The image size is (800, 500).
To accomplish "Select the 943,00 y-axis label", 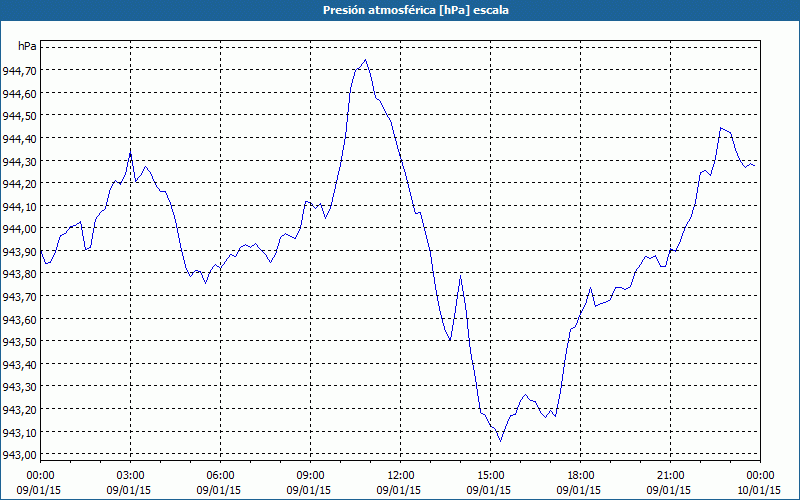I will click(19, 455).
